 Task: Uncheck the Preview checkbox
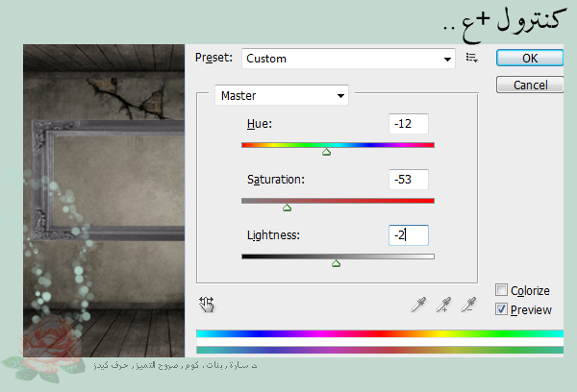pos(501,309)
